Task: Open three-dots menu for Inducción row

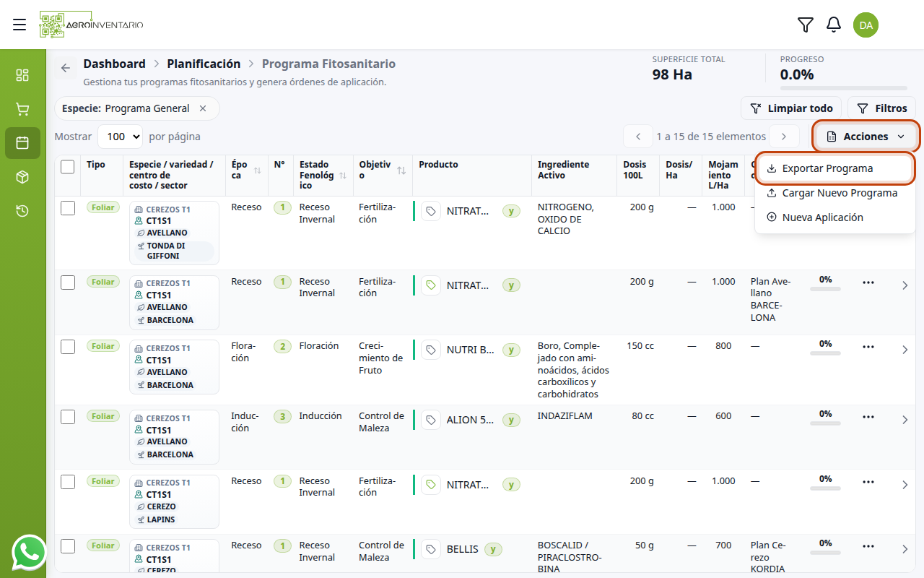Action: coord(868,417)
